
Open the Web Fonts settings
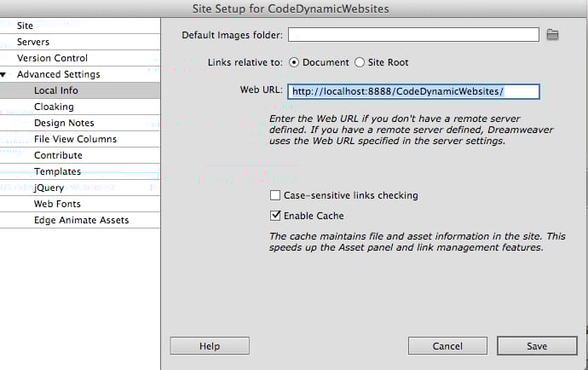point(80,204)
